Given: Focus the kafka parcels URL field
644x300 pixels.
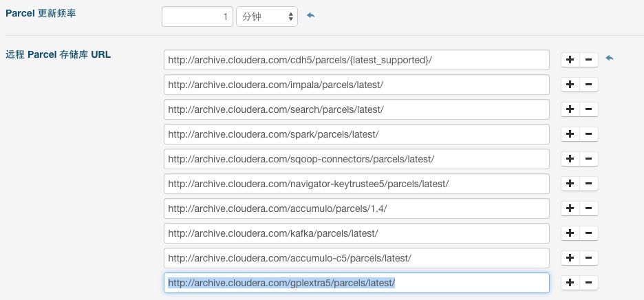Looking at the screenshot, I should 356,233.
